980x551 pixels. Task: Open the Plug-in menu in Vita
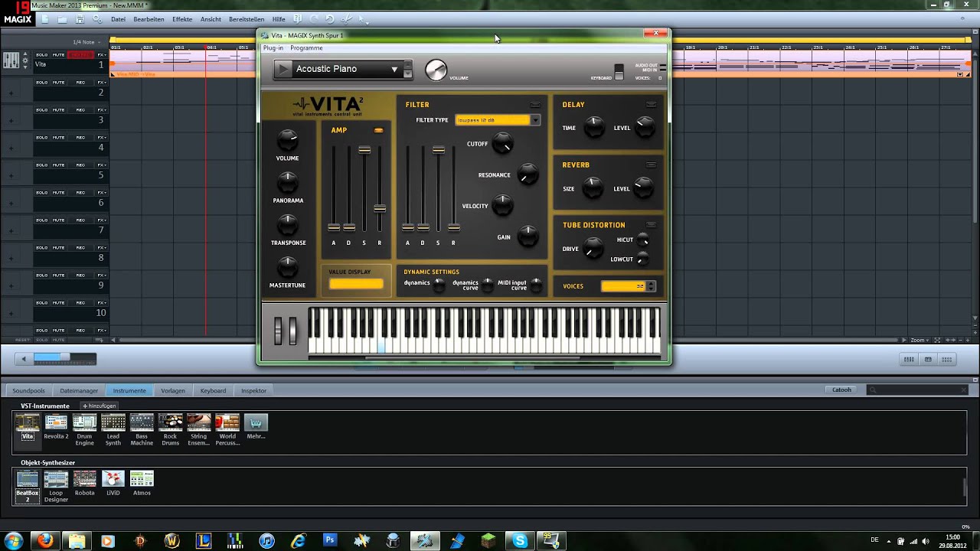click(273, 48)
